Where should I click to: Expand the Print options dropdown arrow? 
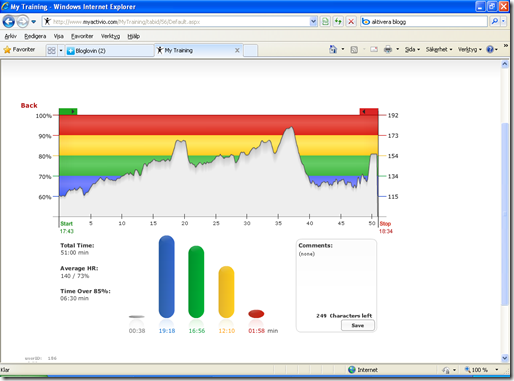coord(397,50)
